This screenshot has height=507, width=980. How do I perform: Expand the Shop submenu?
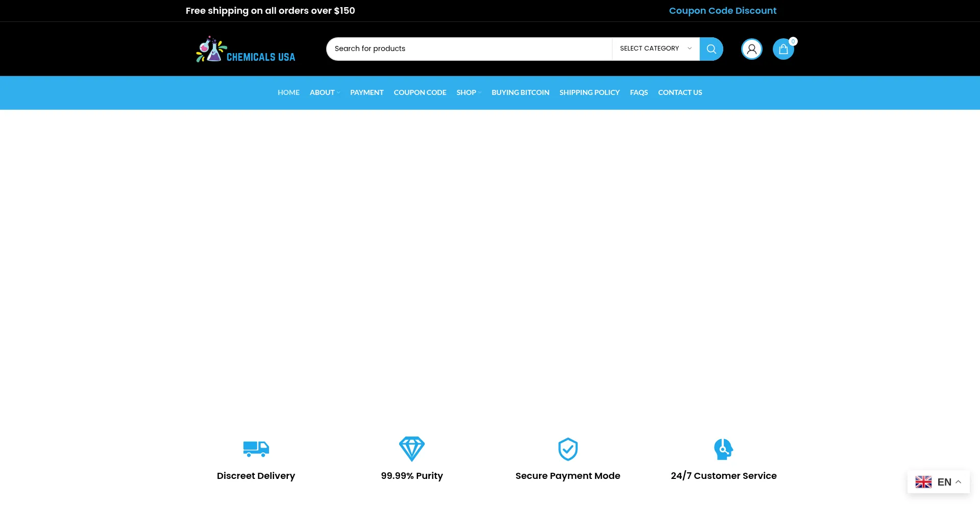pos(469,92)
